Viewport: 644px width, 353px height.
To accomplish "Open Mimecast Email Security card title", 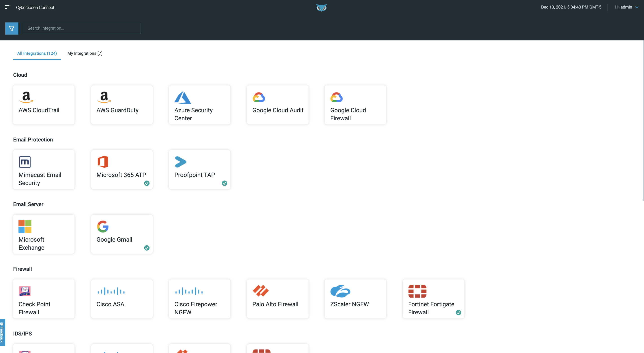I will pyautogui.click(x=40, y=179).
